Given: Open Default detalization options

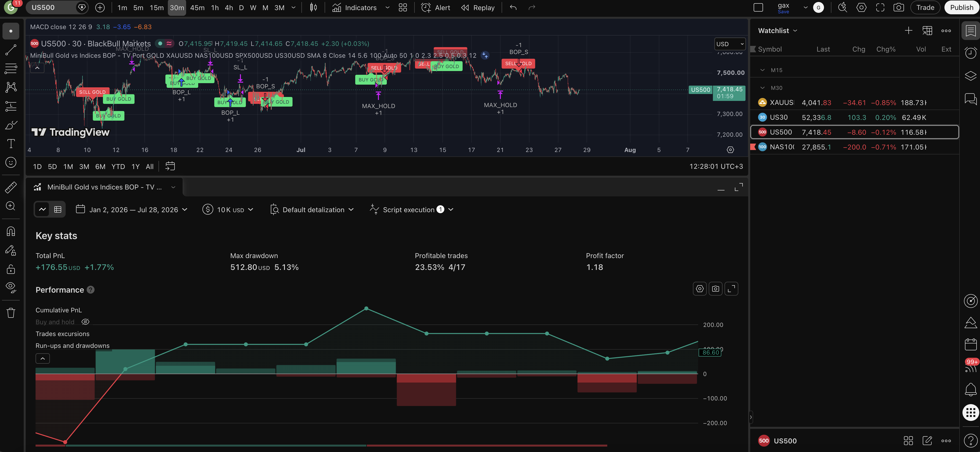Looking at the screenshot, I should coord(312,210).
